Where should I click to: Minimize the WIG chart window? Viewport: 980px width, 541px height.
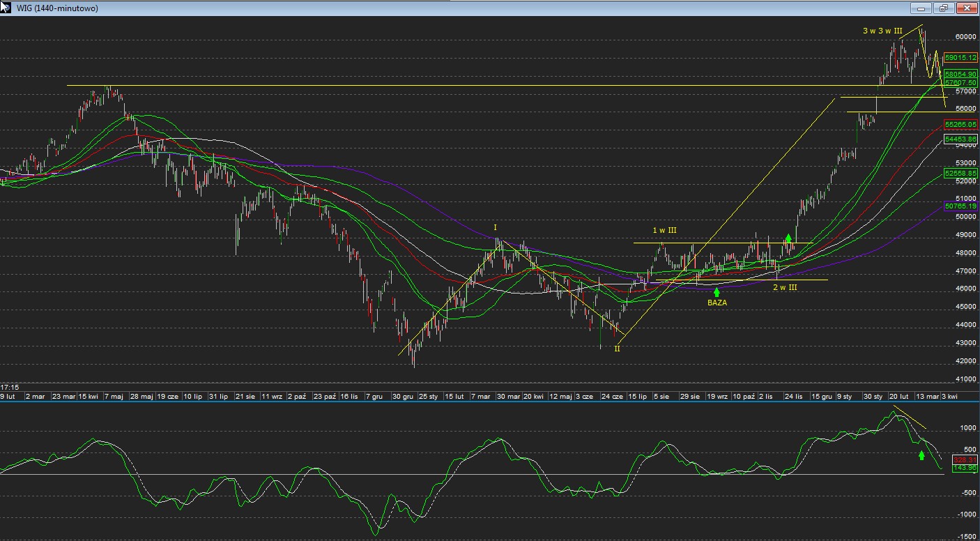[921, 8]
